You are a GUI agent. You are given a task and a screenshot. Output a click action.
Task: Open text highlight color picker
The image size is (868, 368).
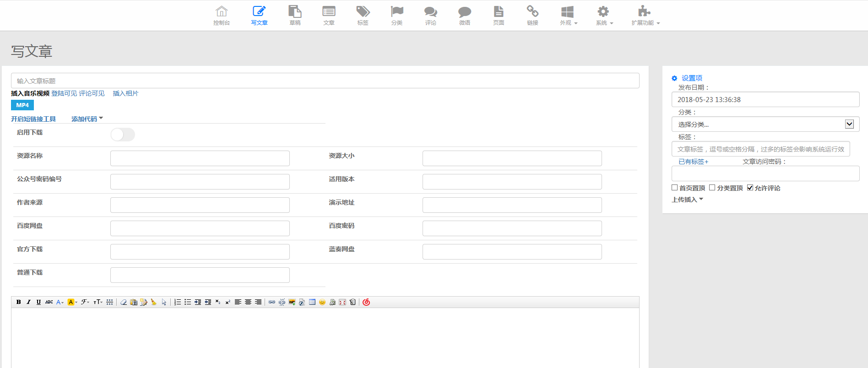(72, 302)
